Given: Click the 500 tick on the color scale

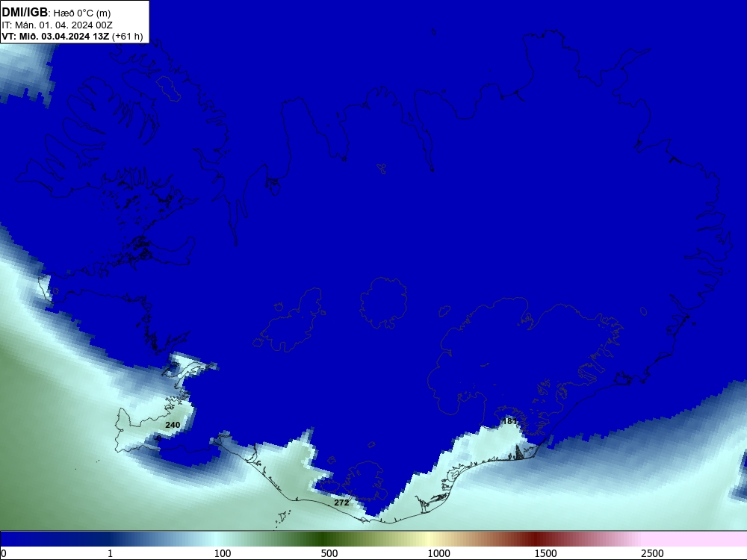Looking at the screenshot, I should pos(329,553).
